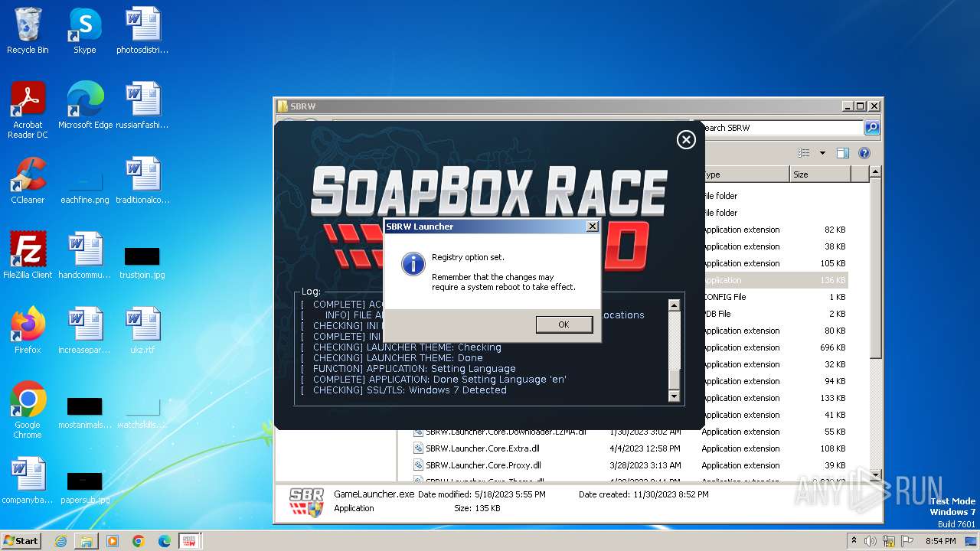Show hidden system tray icons
This screenshot has height=551, width=980.
pyautogui.click(x=854, y=541)
